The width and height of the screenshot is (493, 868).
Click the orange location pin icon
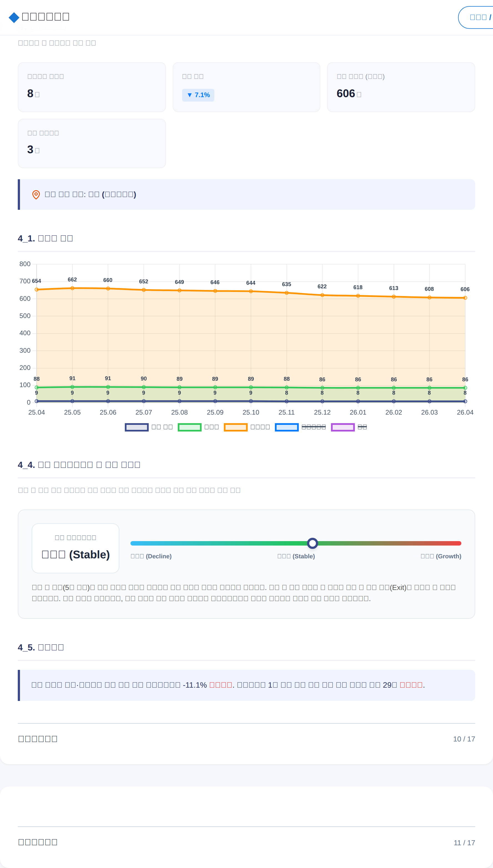coord(36,195)
